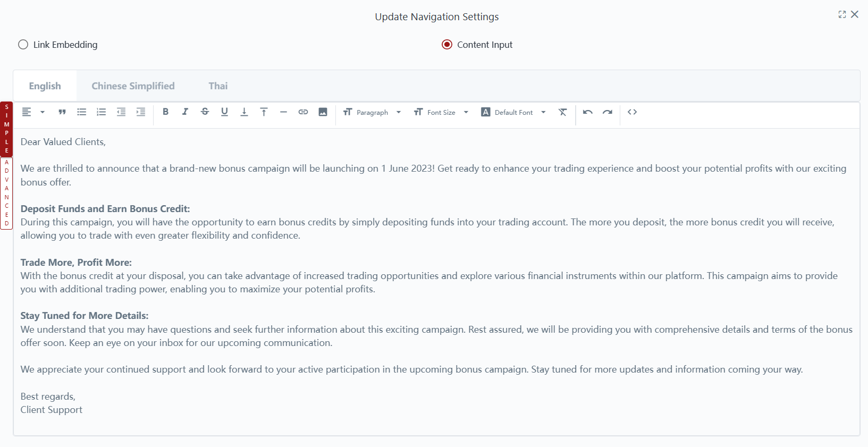Toggle bold formatting

165,112
